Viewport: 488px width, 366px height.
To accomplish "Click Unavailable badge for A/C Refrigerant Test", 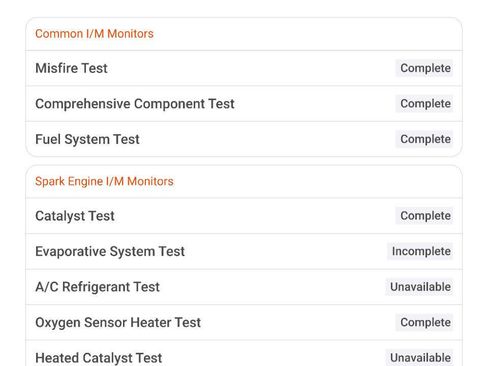I will 419,287.
